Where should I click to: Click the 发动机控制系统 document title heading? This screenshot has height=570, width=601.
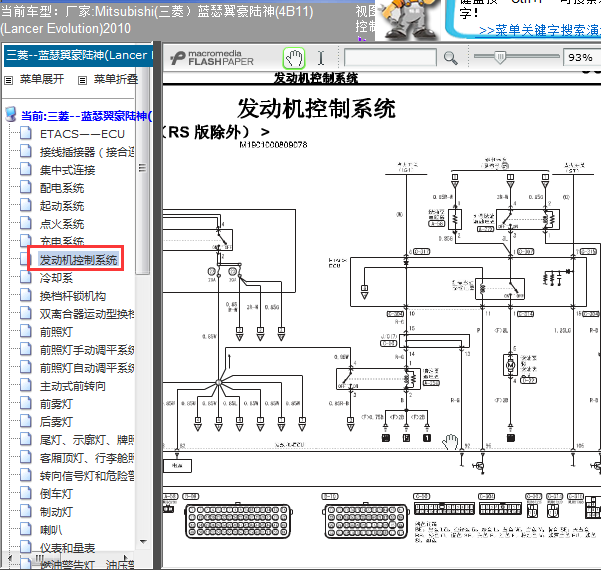pyautogui.click(x=316, y=109)
